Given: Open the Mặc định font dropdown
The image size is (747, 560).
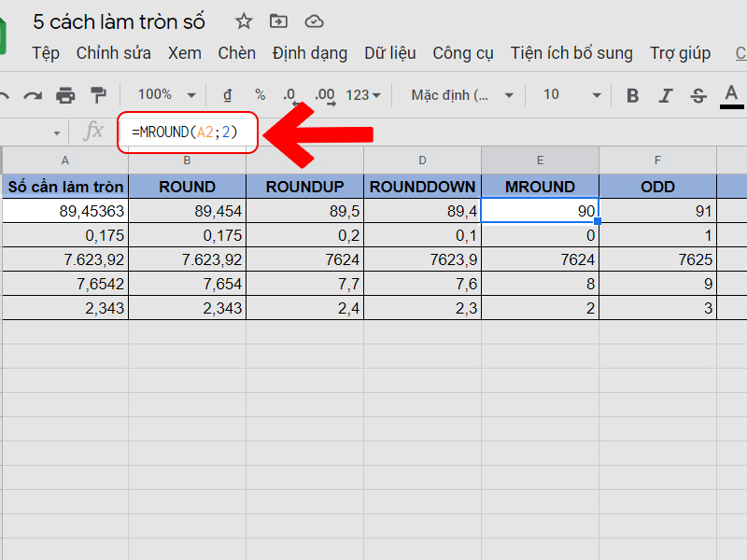Looking at the screenshot, I should (462, 95).
